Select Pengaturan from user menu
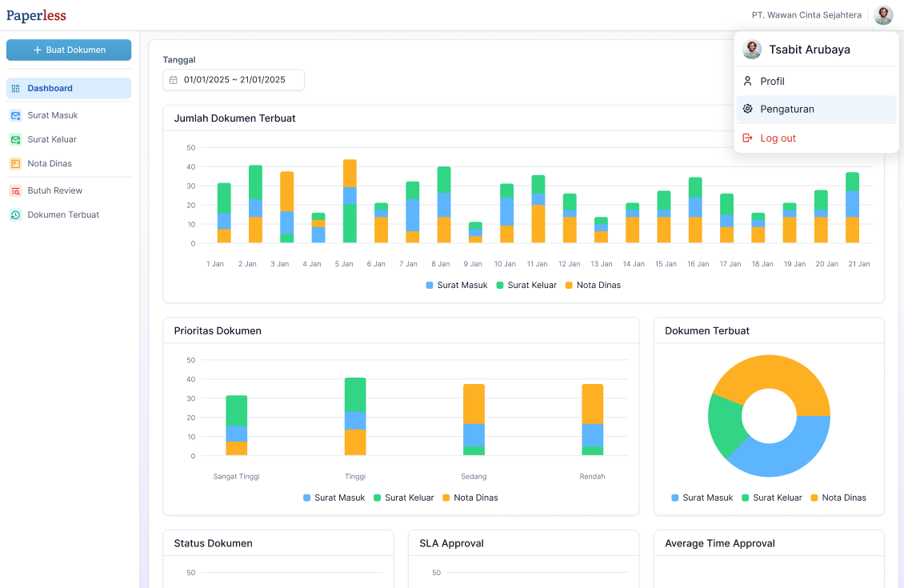Image resolution: width=904 pixels, height=588 pixels. click(x=816, y=109)
